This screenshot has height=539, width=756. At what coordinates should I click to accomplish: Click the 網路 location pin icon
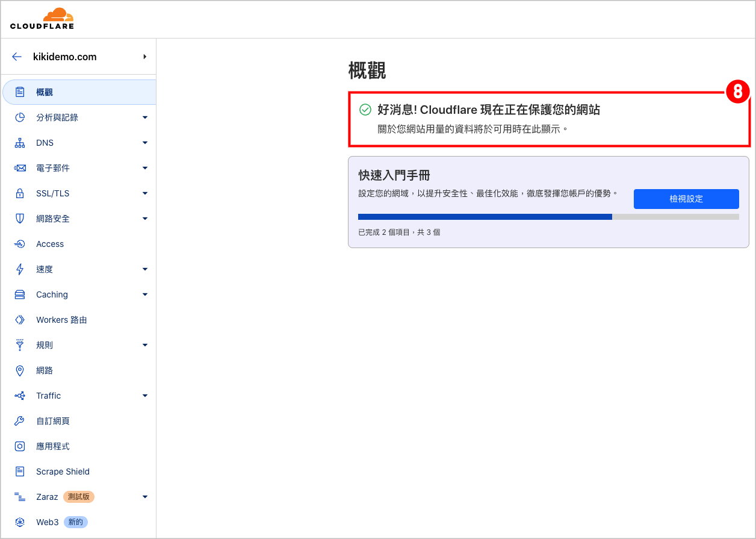[x=20, y=370]
